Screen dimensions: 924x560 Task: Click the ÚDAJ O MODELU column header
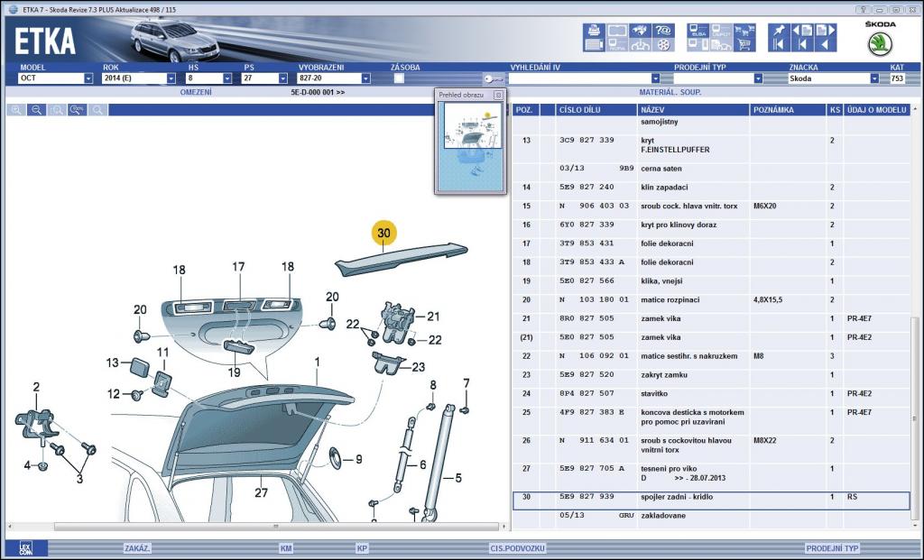click(877, 110)
